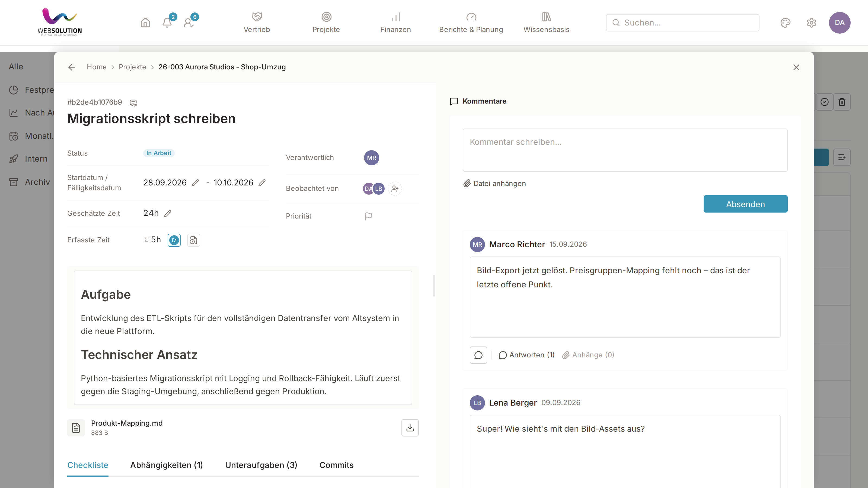Send the comment with Absenden
Viewport: 868px width, 488px height.
point(745,204)
